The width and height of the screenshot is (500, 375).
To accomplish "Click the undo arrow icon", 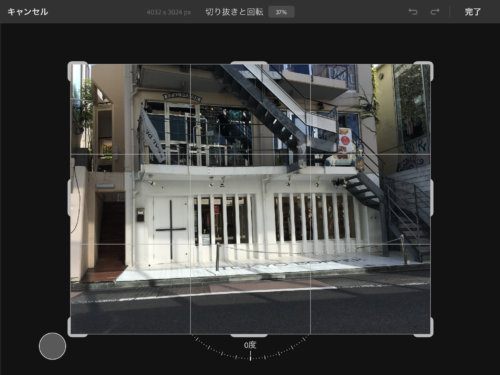I will [x=413, y=12].
